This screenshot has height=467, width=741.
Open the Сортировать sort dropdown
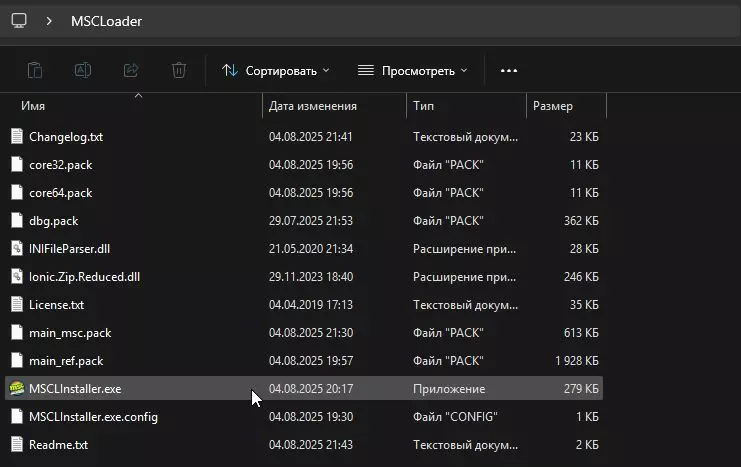pos(275,70)
